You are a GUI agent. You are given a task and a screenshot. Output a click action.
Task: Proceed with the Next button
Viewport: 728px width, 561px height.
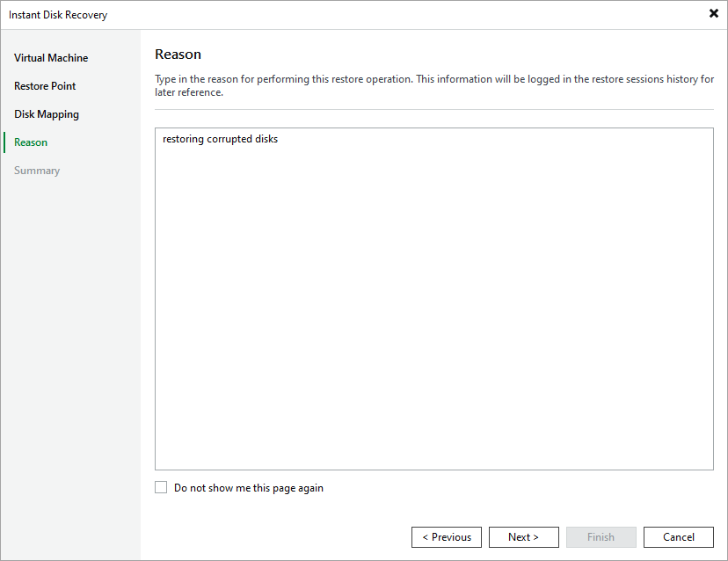[x=524, y=537]
